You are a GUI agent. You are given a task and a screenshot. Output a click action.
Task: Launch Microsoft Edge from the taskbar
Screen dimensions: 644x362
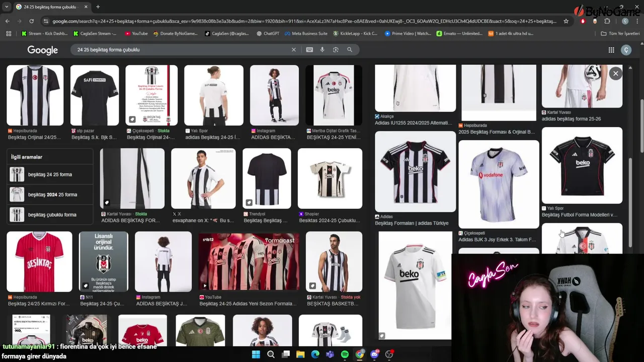315,354
